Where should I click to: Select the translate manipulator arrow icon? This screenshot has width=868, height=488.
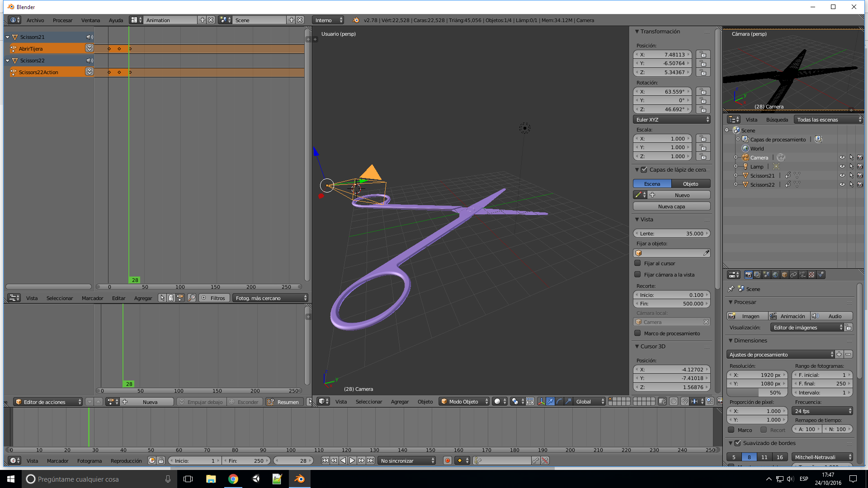(550, 402)
